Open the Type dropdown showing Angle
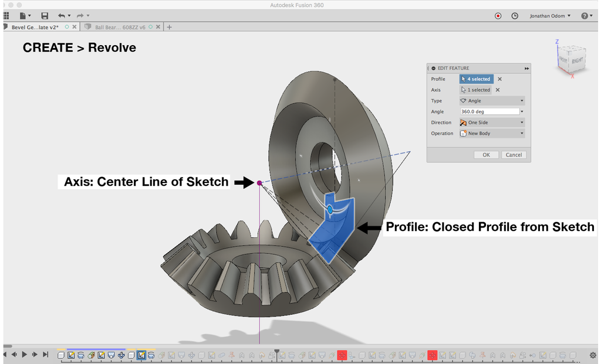The image size is (601, 364). (492, 101)
